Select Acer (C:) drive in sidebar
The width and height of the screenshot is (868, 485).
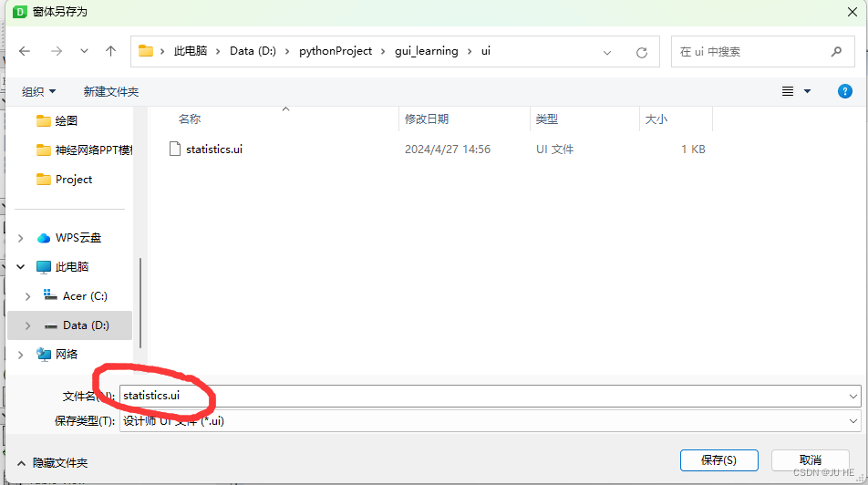click(85, 296)
